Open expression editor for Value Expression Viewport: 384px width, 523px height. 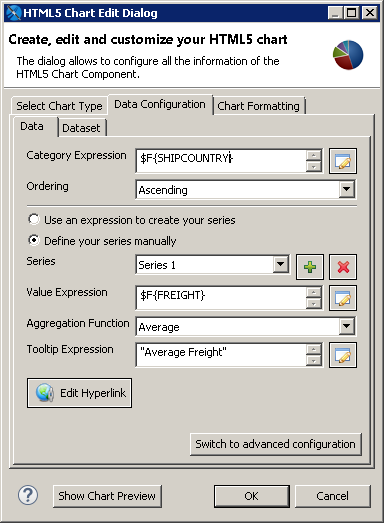343,298
